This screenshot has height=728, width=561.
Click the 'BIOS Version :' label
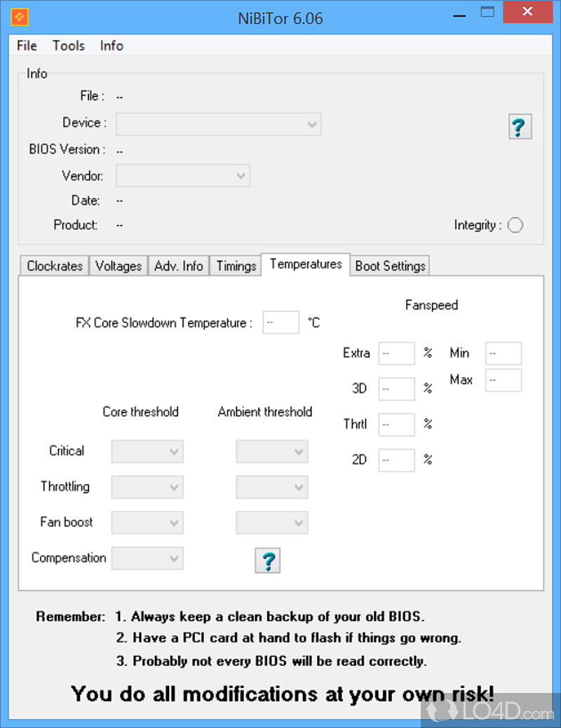(x=67, y=149)
